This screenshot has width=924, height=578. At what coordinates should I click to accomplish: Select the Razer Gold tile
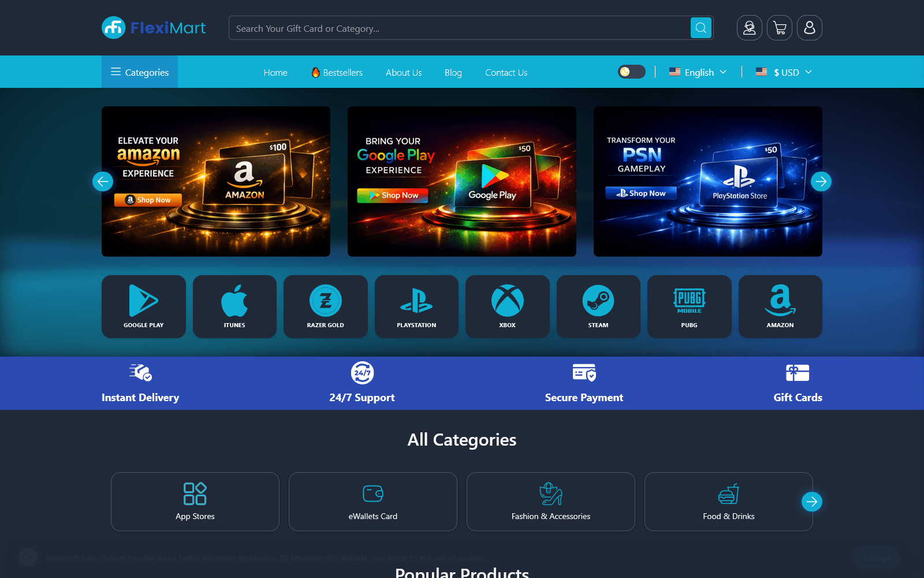(326, 306)
